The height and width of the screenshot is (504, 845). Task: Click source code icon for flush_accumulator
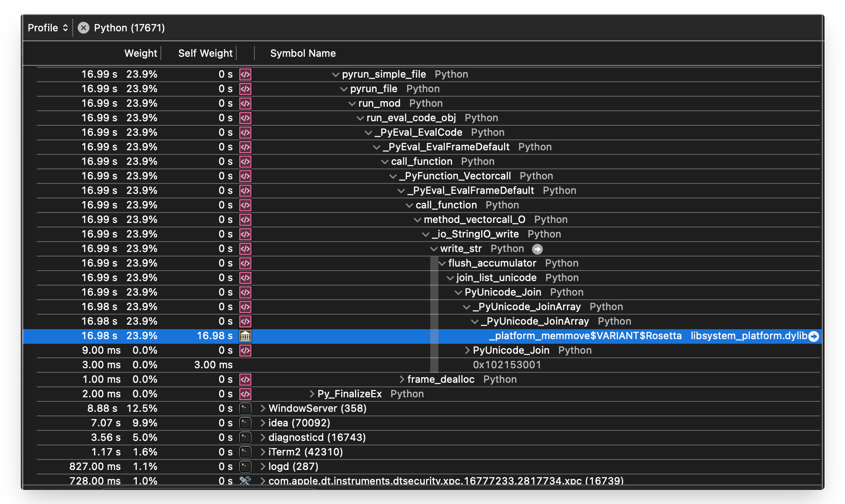tap(245, 263)
